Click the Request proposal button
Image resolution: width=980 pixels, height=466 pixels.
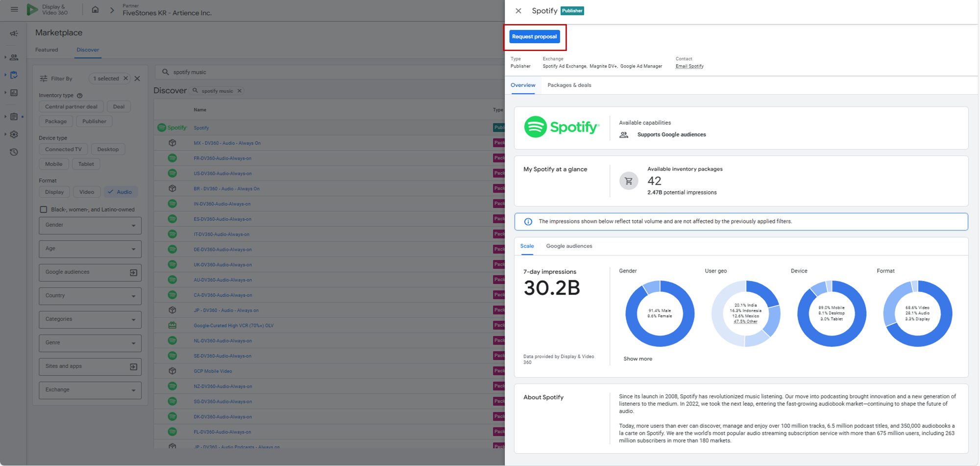(x=534, y=37)
